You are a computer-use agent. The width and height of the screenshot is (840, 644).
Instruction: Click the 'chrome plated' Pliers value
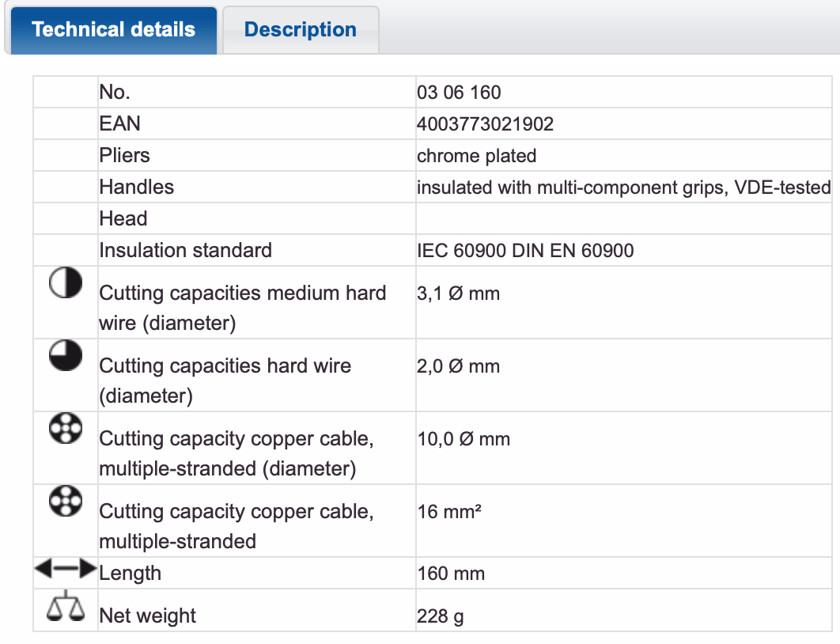coord(476,156)
